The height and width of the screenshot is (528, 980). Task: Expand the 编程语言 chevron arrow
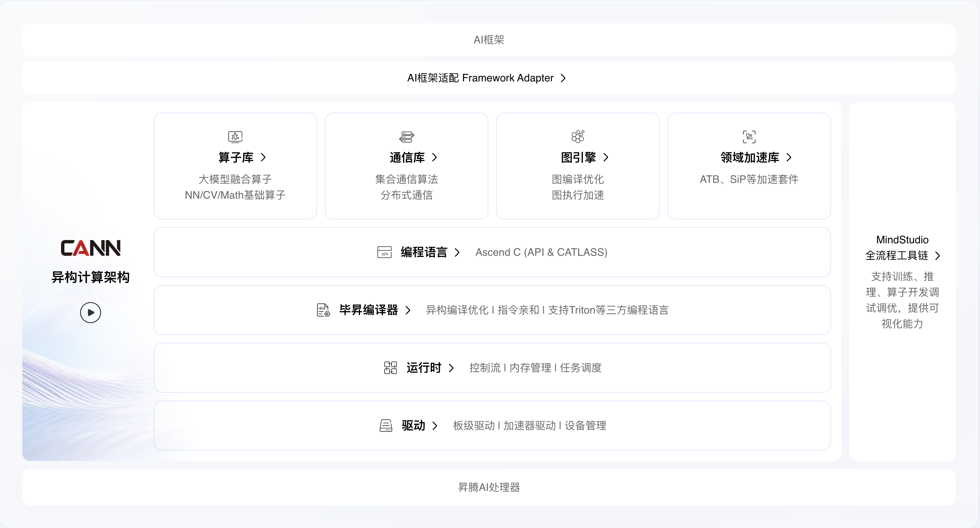point(457,253)
